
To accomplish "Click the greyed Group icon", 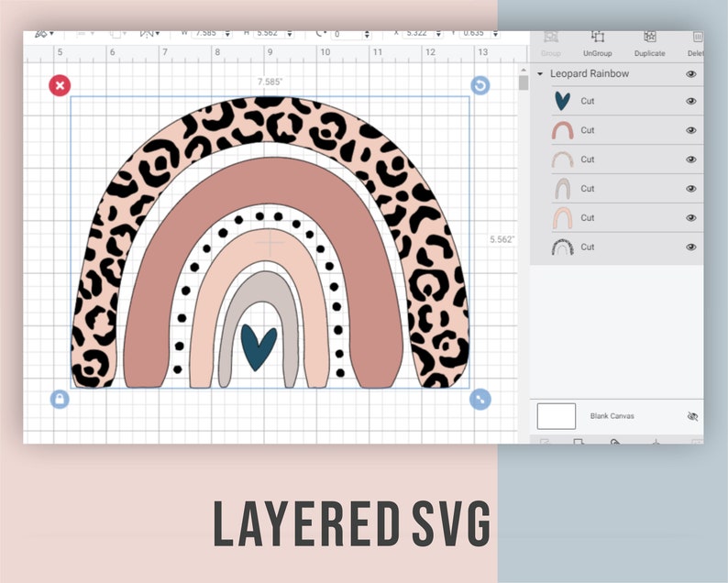I will tap(551, 38).
